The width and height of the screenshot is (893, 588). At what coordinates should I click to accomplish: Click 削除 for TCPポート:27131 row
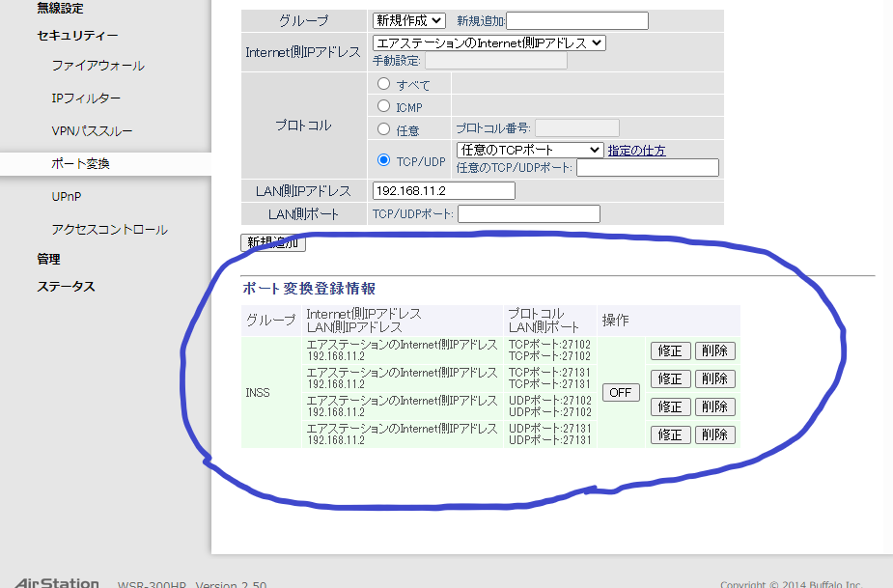coord(714,378)
